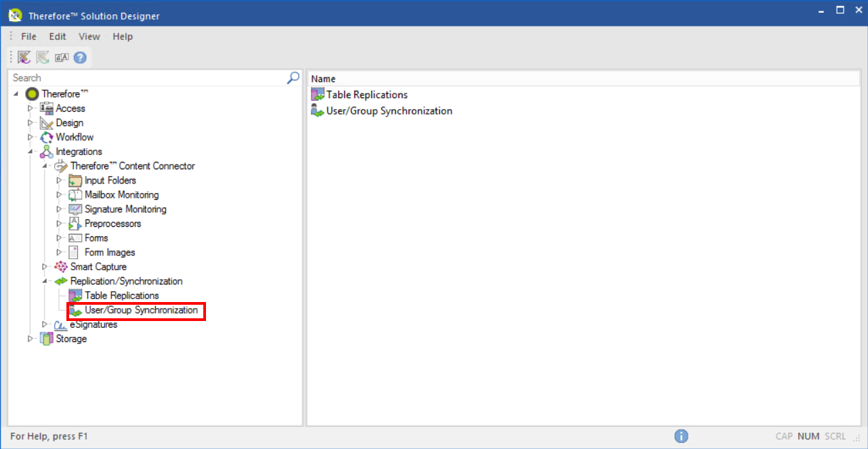The width and height of the screenshot is (868, 449).
Task: Expand the Input Folders node
Action: pos(59,181)
